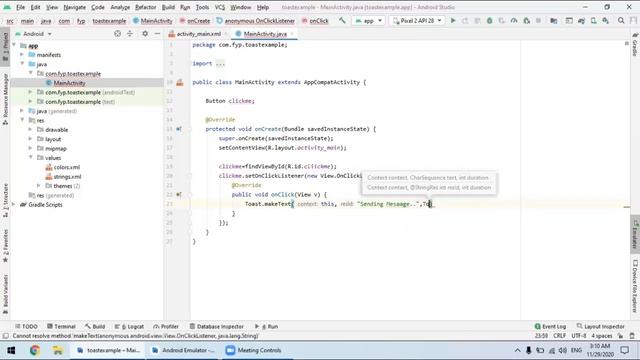Start debugging with the green bug icon

click(x=489, y=20)
